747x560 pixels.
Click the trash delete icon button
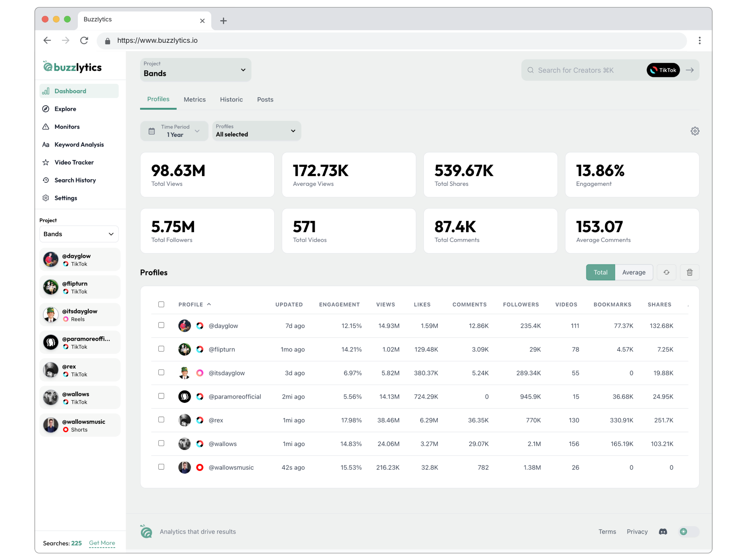689,272
